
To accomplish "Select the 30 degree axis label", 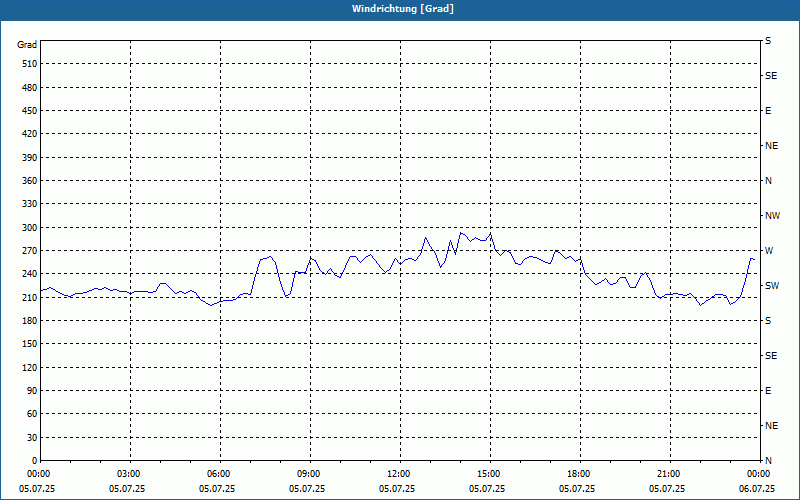I will (x=32, y=437).
